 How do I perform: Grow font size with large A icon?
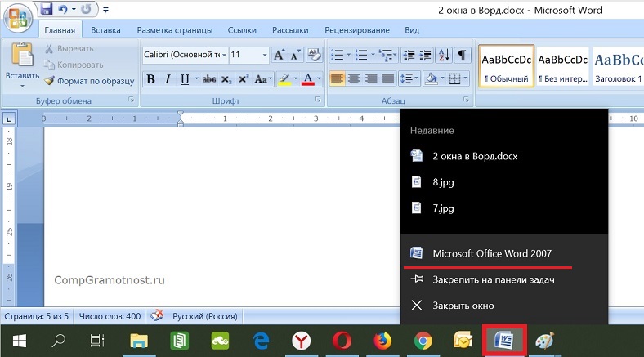pos(279,55)
